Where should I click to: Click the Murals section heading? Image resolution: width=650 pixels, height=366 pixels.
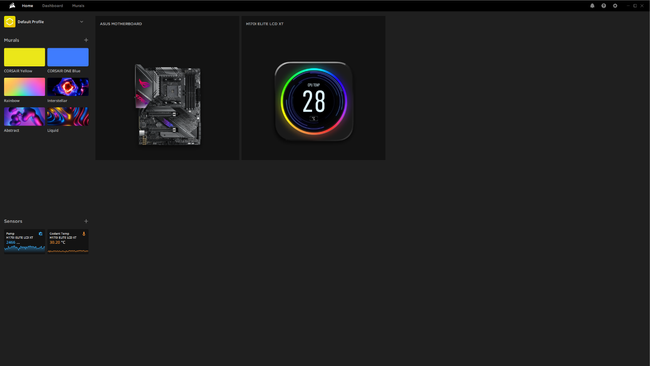pos(12,40)
